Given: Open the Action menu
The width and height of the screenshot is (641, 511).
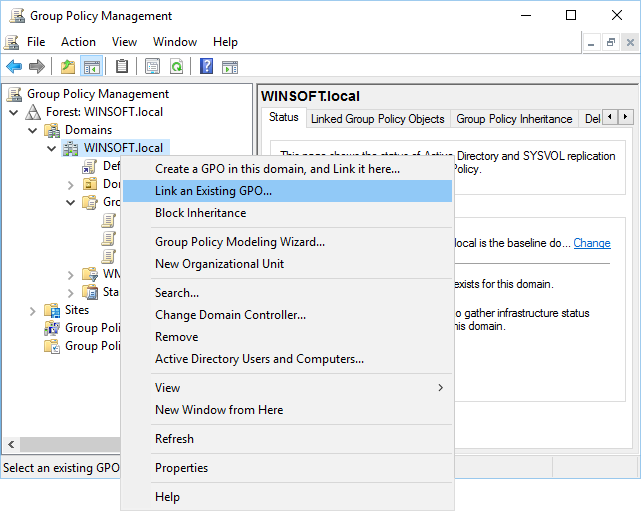Looking at the screenshot, I should tap(78, 42).
